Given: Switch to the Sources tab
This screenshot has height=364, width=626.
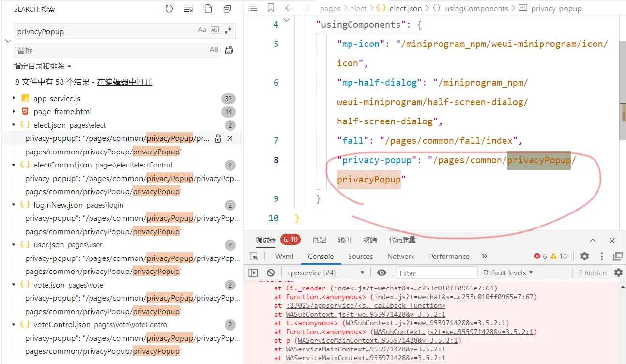Looking at the screenshot, I should (360, 256).
